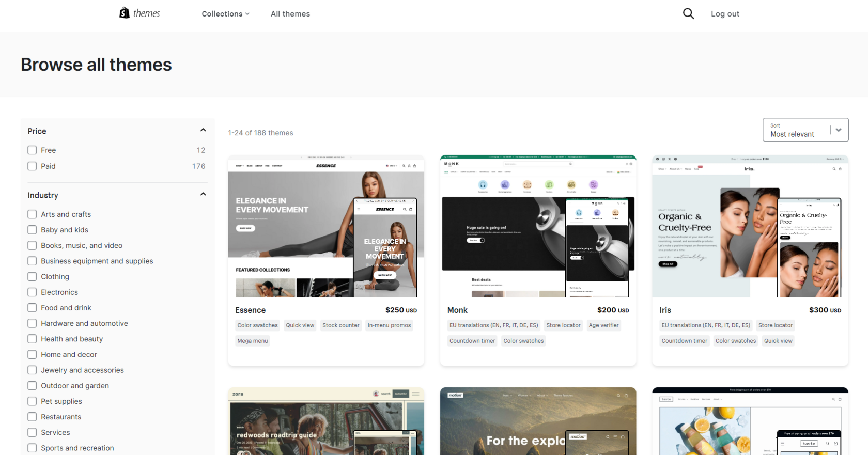Select the Age verifier tag

click(603, 325)
